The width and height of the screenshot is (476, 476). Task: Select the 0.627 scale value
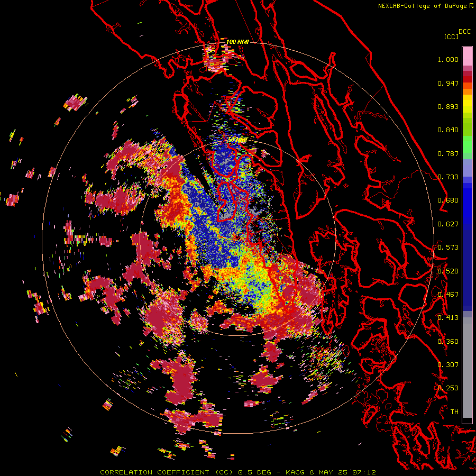point(448,224)
